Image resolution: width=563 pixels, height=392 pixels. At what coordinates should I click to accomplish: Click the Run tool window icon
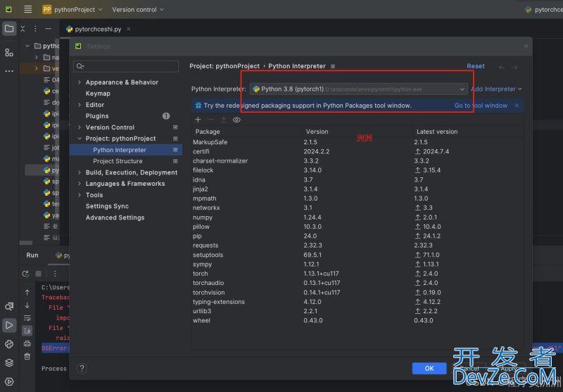9,325
